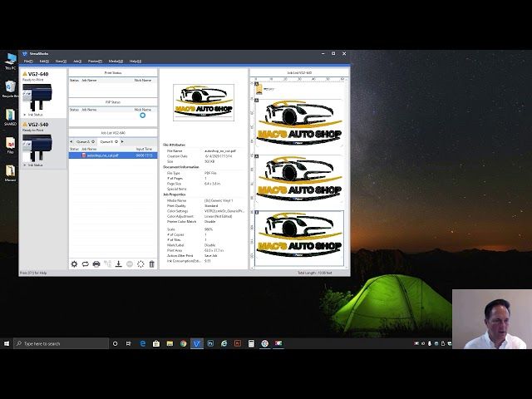
Task: Select autoshop_no_cut.pdf job in list
Action: 103,155
